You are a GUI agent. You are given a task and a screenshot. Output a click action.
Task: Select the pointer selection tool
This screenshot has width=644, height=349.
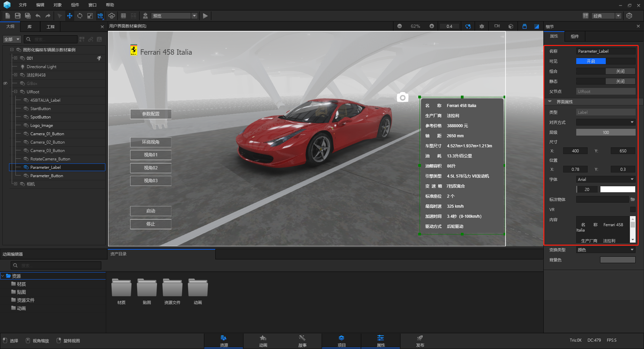pos(60,16)
